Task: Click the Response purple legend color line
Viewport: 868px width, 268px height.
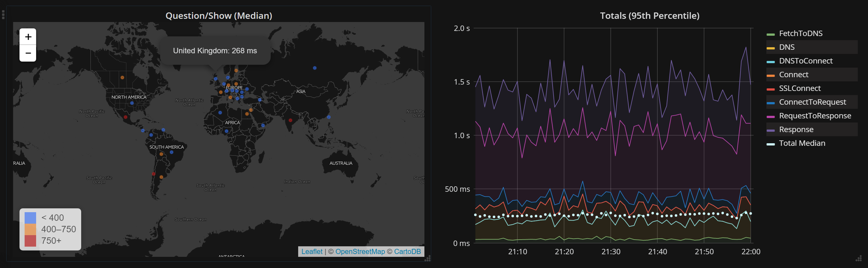Action: coord(771,130)
